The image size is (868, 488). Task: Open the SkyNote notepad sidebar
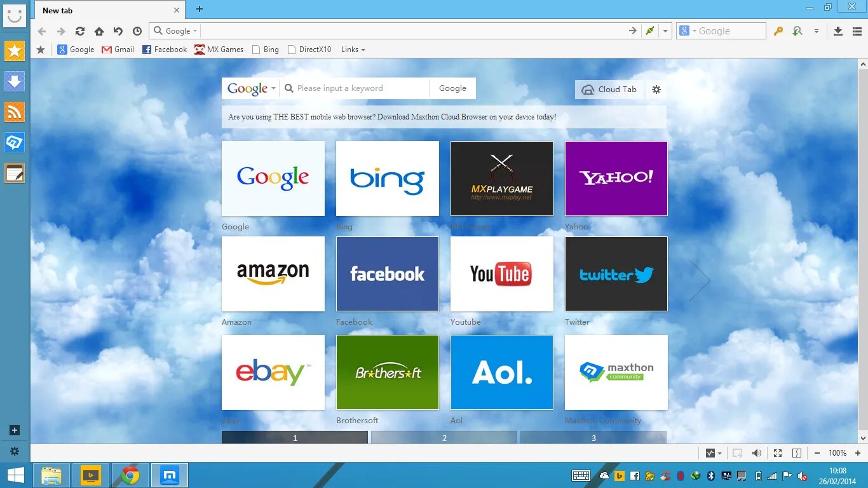pyautogui.click(x=15, y=173)
